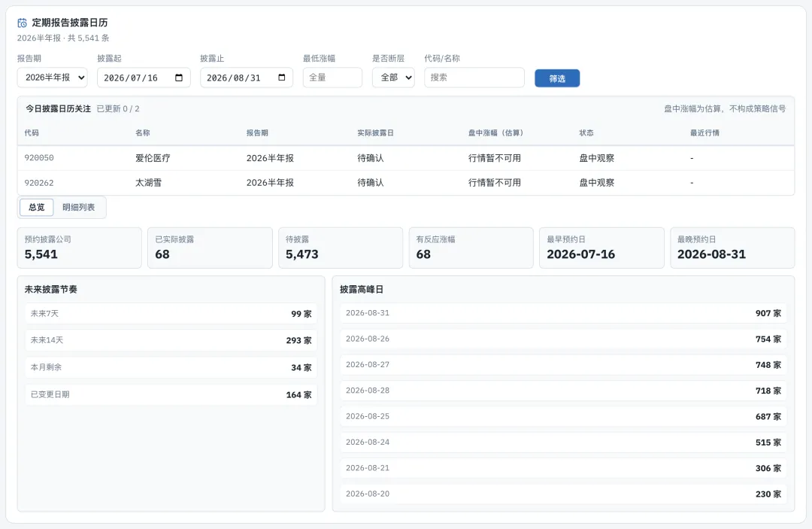The height and width of the screenshot is (529, 812).
Task: Switch to the 明细列表 tab
Action: pyautogui.click(x=79, y=207)
